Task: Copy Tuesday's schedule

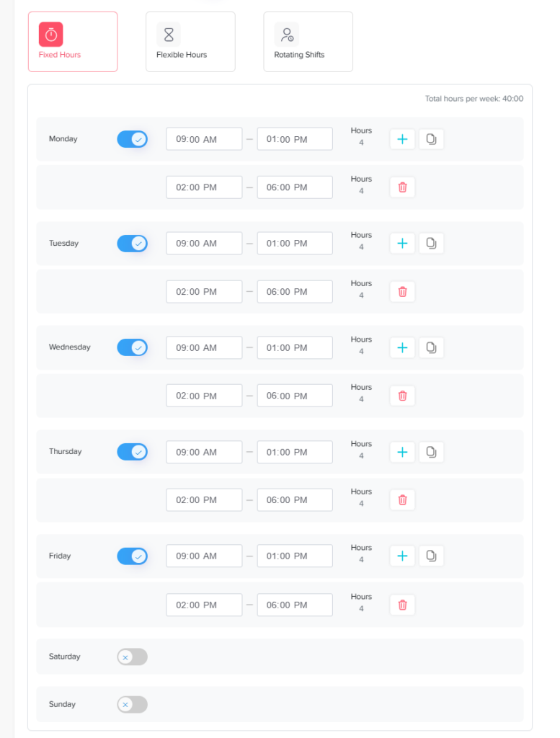Action: coord(431,244)
